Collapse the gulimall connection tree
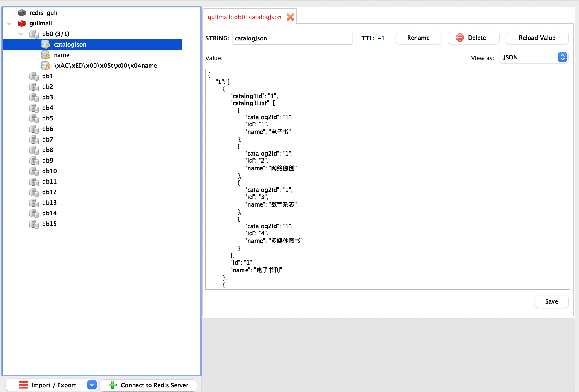 pyautogui.click(x=9, y=23)
